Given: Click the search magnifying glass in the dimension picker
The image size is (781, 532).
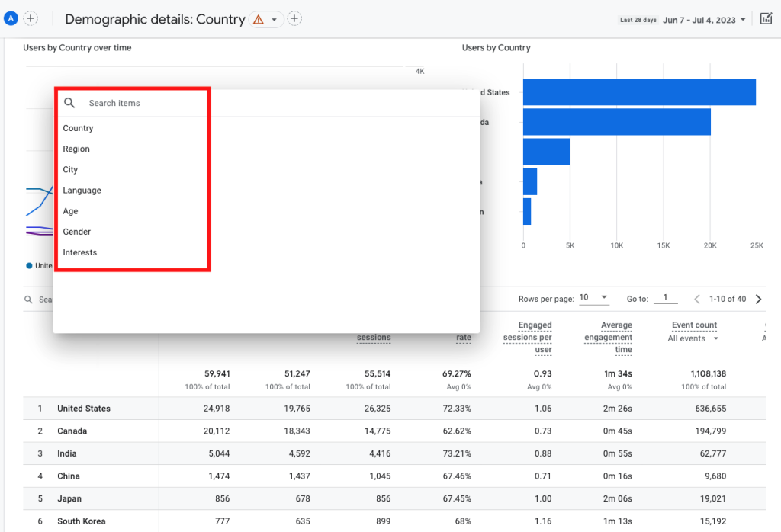Looking at the screenshot, I should coord(69,102).
